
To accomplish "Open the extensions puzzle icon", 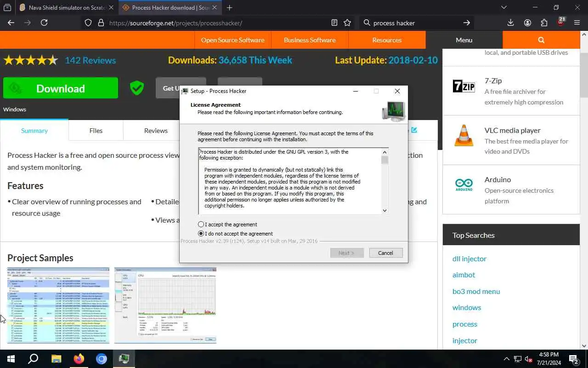I will (x=544, y=23).
